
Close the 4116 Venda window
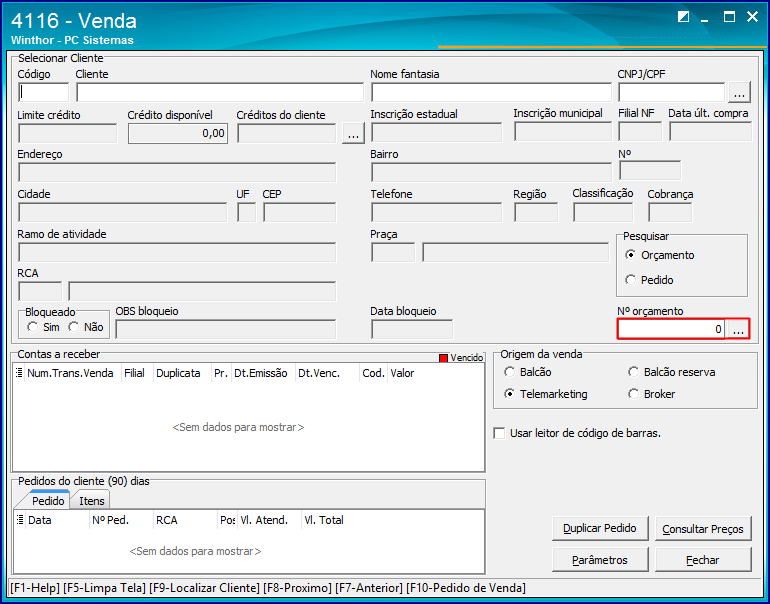(752, 17)
